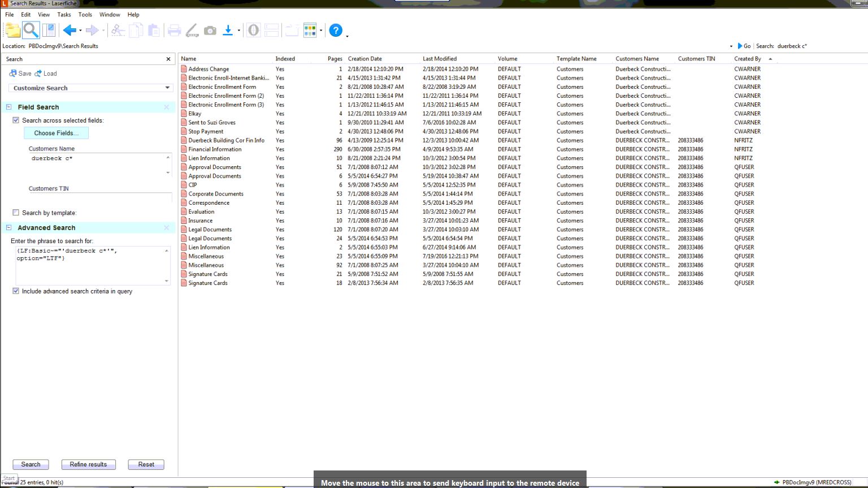Click the Choose Fields button

(56, 133)
